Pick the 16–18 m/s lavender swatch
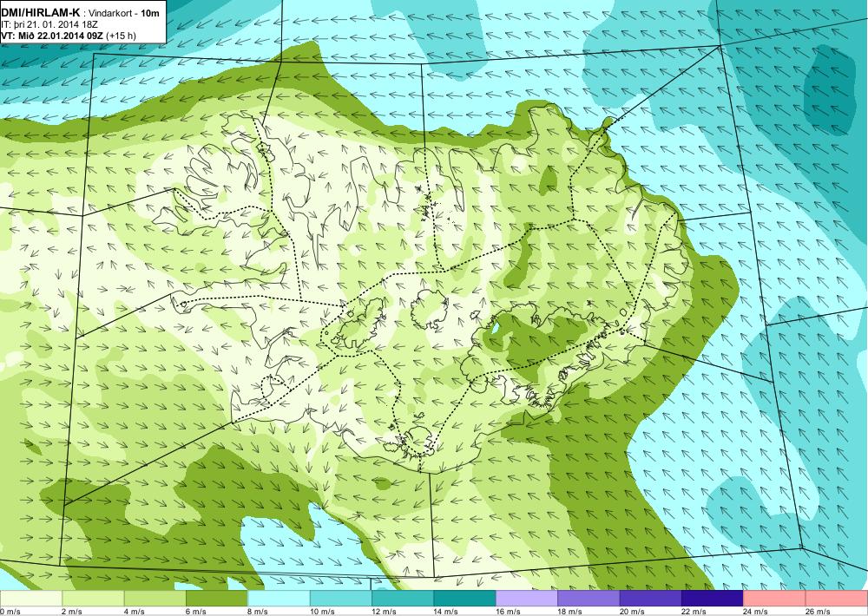Viewport: 868px width, 616px height. (527, 599)
